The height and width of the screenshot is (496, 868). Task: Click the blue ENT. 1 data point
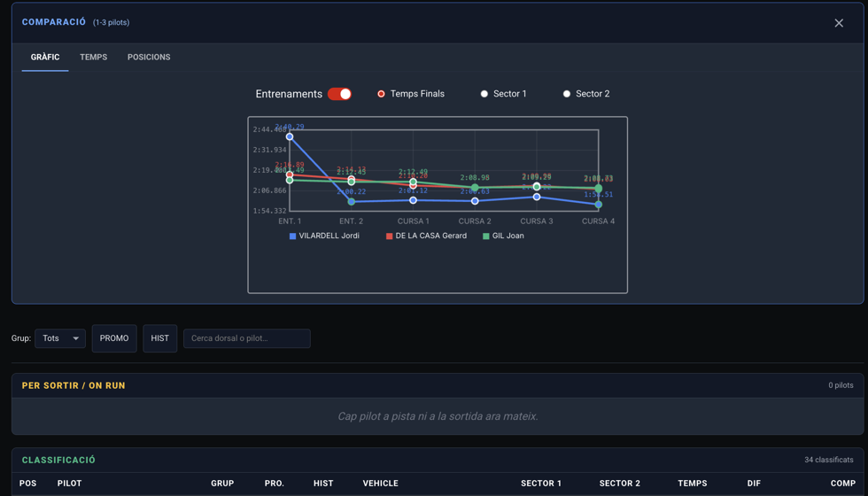(x=290, y=136)
